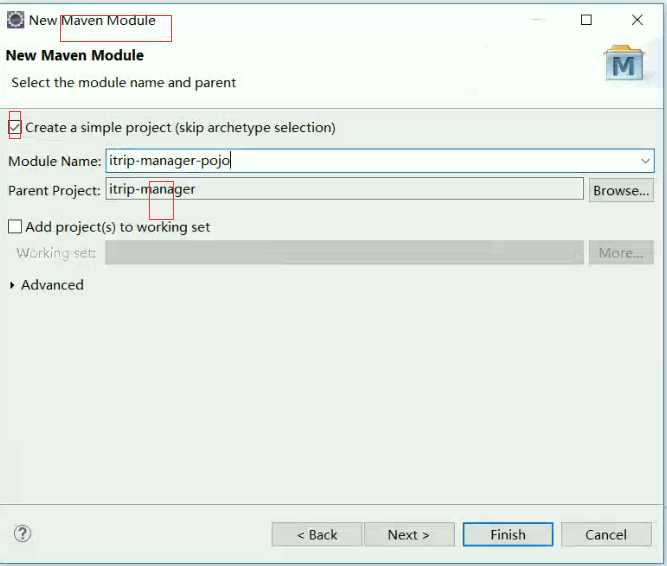Browse for the parent project
Viewport: 667px width, 566px height.
(621, 190)
